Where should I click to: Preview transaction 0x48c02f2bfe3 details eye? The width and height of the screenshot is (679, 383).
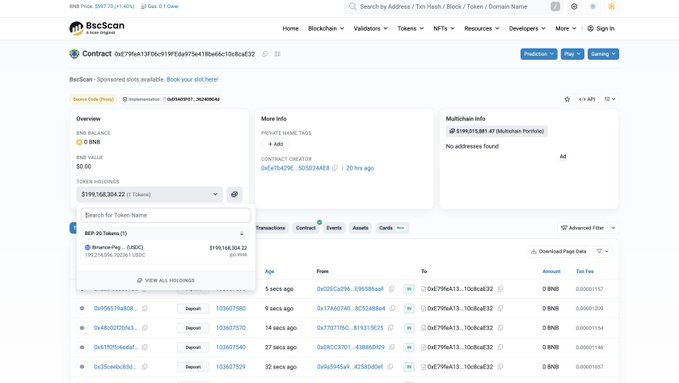pos(82,328)
